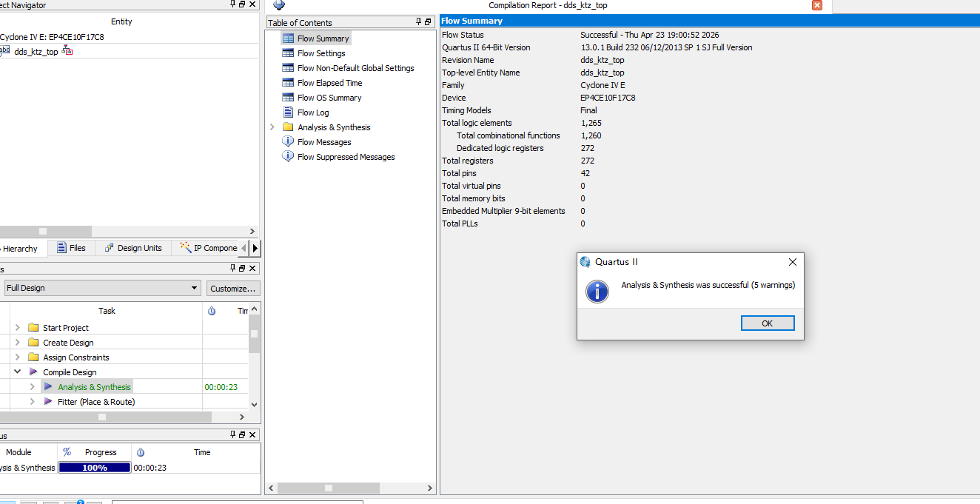Switch to the Design Units tab
Screen dimensions: 980x504
point(133,248)
